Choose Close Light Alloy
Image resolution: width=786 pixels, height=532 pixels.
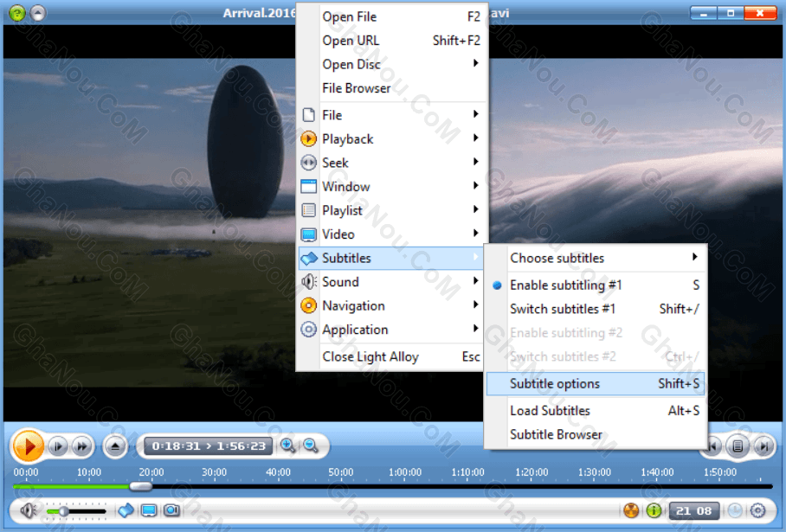[x=391, y=356]
